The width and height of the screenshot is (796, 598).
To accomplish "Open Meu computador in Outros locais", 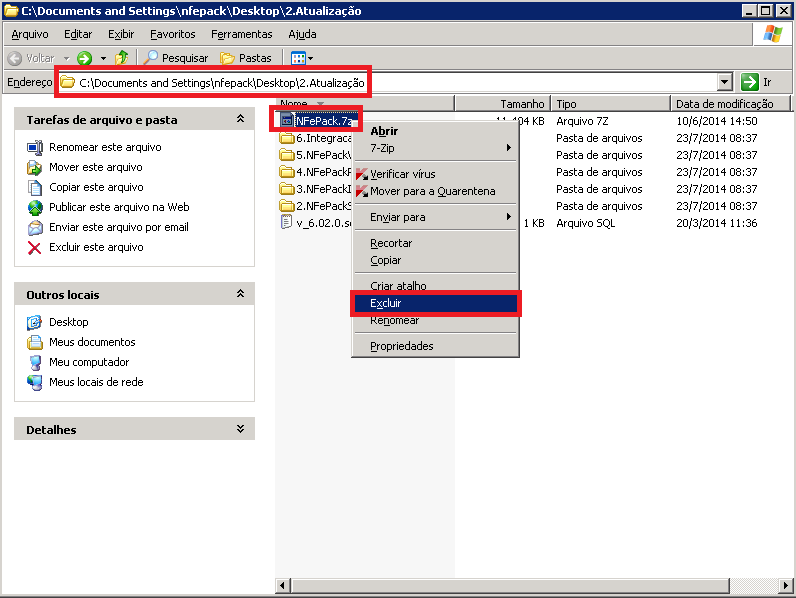I will [88, 362].
